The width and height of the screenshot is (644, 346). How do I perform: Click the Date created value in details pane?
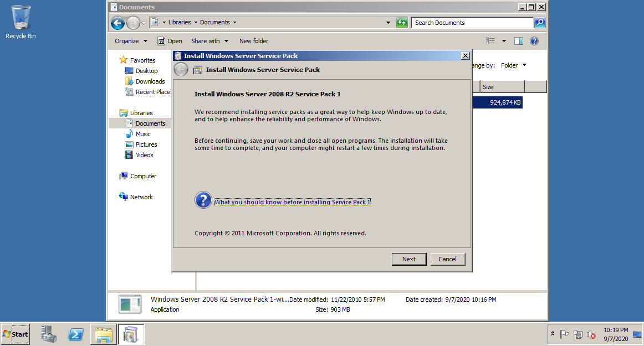471,299
